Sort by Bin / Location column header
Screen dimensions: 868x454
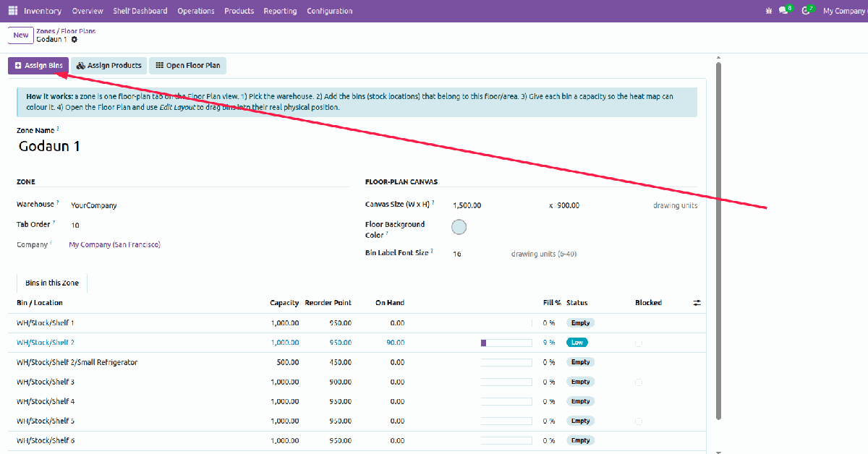click(40, 303)
